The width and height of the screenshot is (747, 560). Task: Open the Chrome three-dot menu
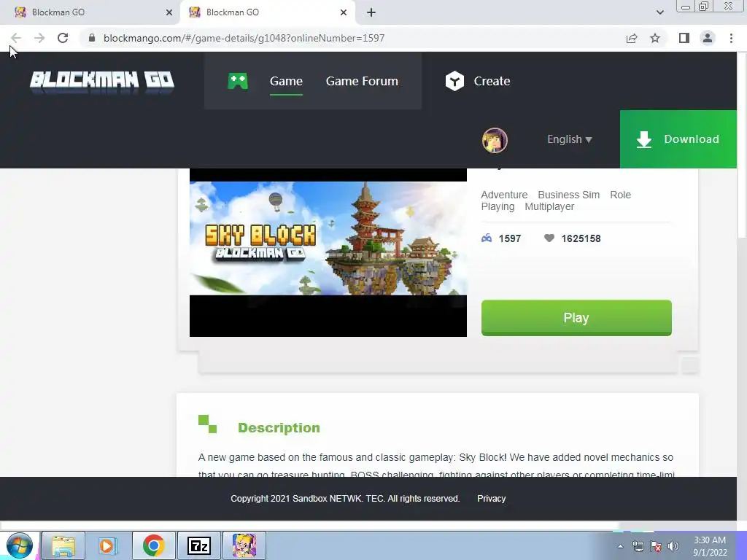tap(731, 38)
